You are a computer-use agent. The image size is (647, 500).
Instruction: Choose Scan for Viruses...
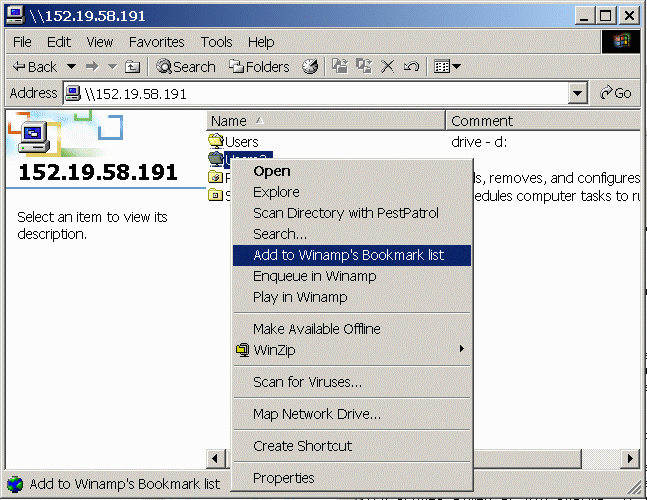[x=352, y=382]
